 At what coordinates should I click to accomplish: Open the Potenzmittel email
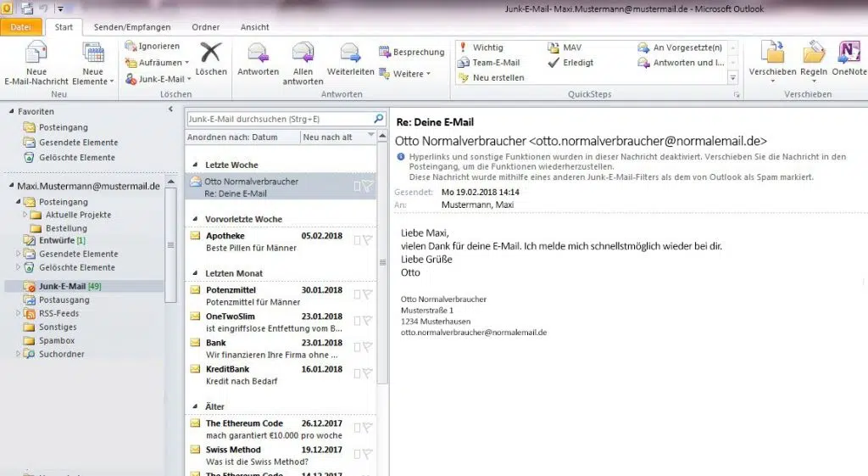pyautogui.click(x=281, y=296)
